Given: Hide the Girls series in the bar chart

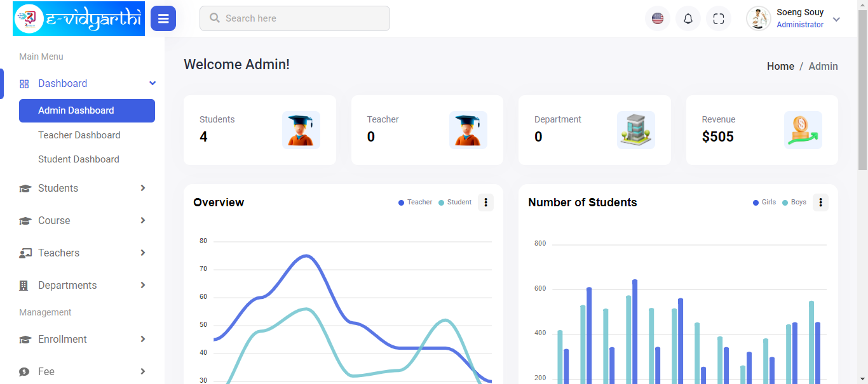Looking at the screenshot, I should pyautogui.click(x=764, y=202).
